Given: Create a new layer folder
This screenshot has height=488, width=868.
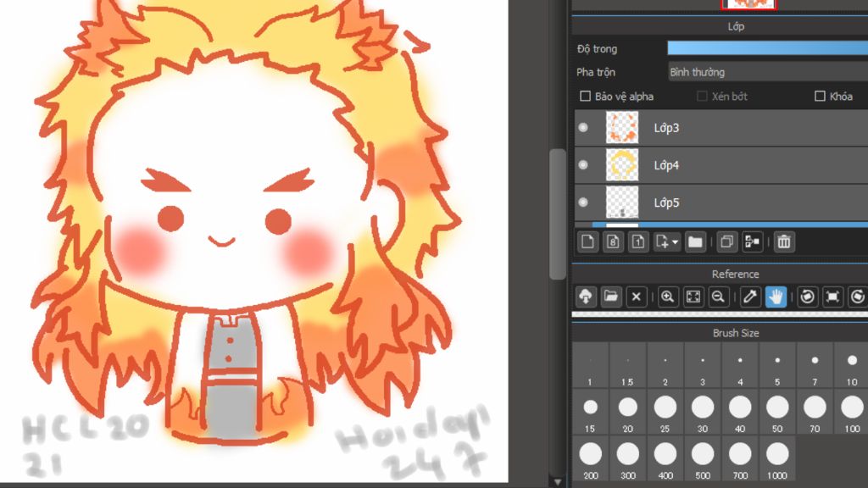Looking at the screenshot, I should (x=695, y=241).
